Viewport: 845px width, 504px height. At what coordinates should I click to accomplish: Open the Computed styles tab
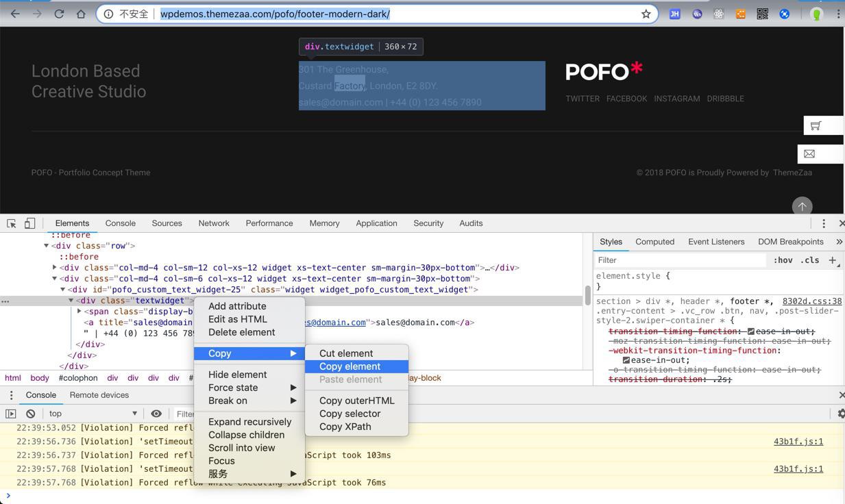[x=654, y=242]
